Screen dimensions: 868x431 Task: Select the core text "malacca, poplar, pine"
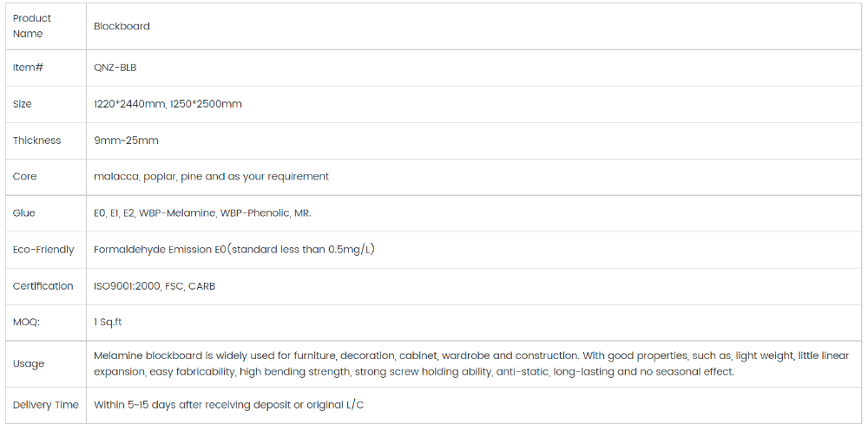point(148,177)
